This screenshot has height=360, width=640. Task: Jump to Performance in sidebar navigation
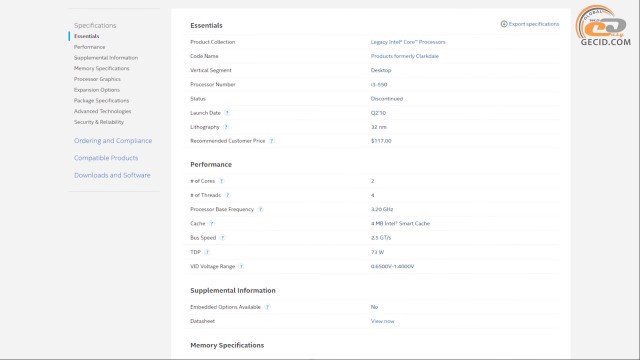click(89, 47)
